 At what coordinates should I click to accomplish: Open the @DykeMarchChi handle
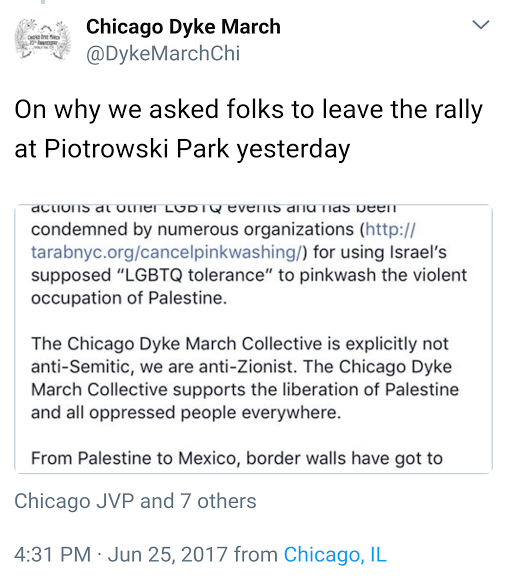tap(163, 53)
